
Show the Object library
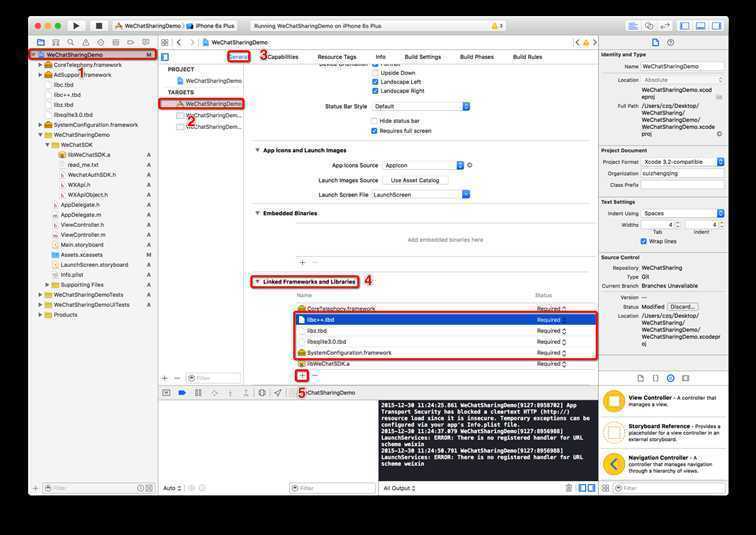(x=671, y=378)
